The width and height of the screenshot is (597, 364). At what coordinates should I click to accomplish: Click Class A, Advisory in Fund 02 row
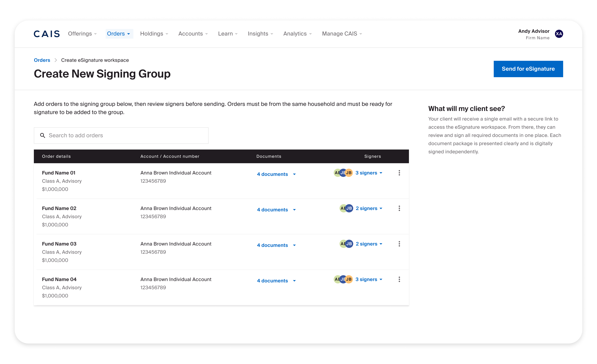[62, 217]
